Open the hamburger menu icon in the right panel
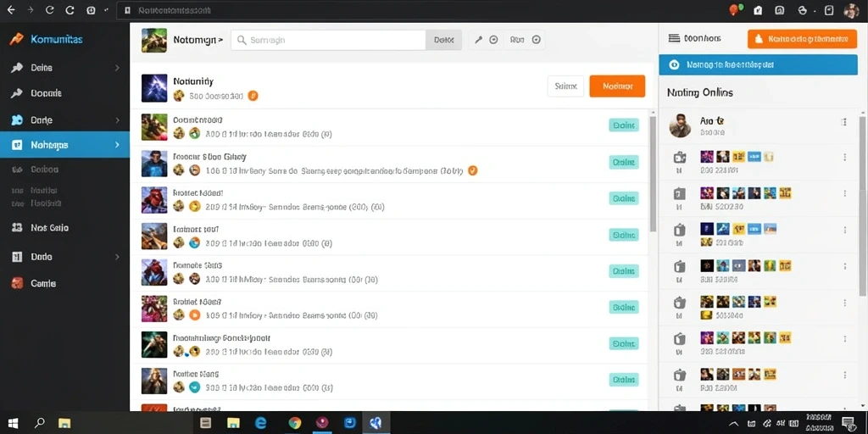The height and width of the screenshot is (434, 868). pyautogui.click(x=674, y=38)
